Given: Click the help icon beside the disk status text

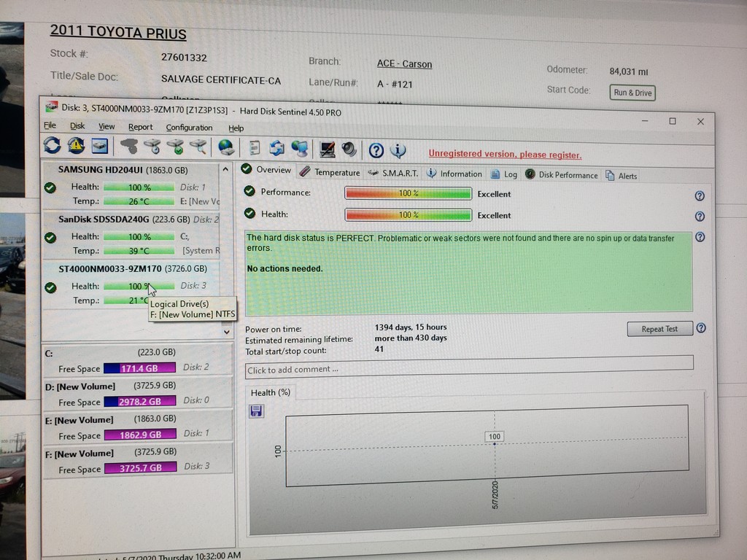Looking at the screenshot, I should point(700,237).
